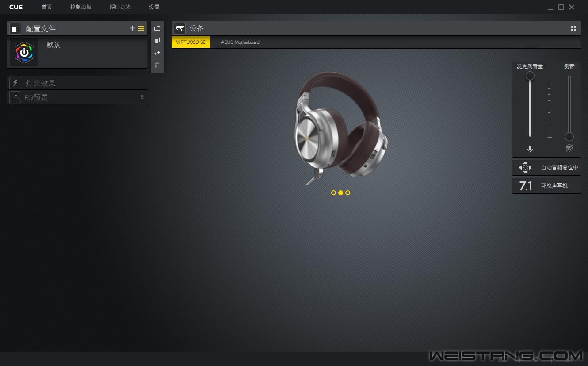The height and width of the screenshot is (366, 588).
Task: Click the import/export arrows icon
Action: (x=157, y=53)
